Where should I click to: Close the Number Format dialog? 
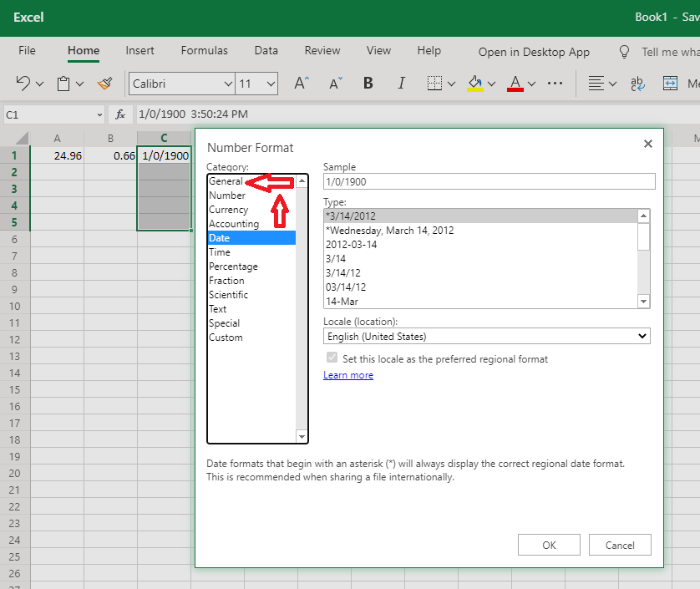point(647,144)
